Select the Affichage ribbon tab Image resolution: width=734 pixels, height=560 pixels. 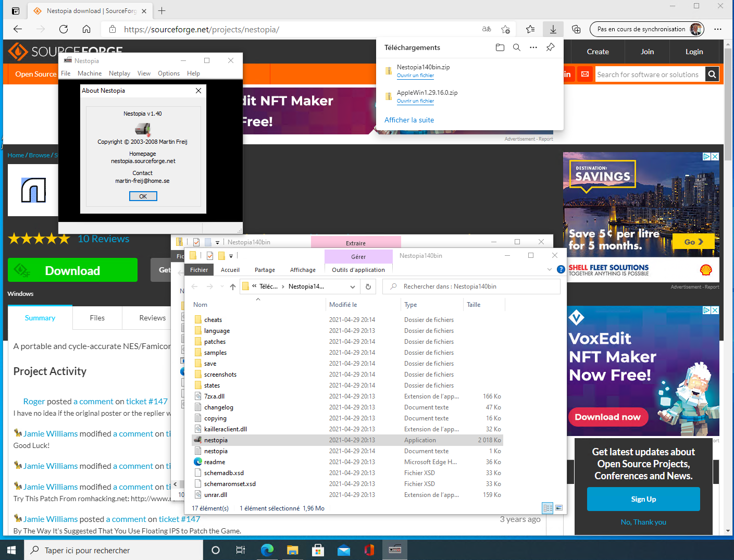point(303,270)
